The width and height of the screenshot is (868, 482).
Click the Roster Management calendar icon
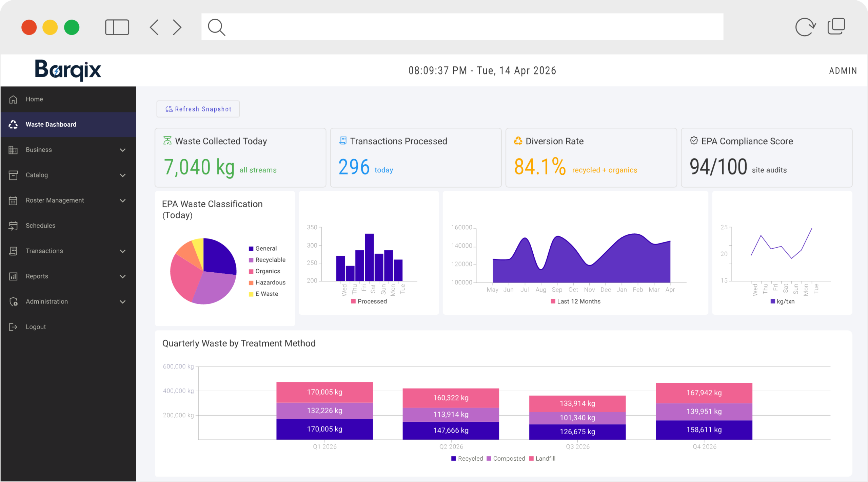(13, 201)
